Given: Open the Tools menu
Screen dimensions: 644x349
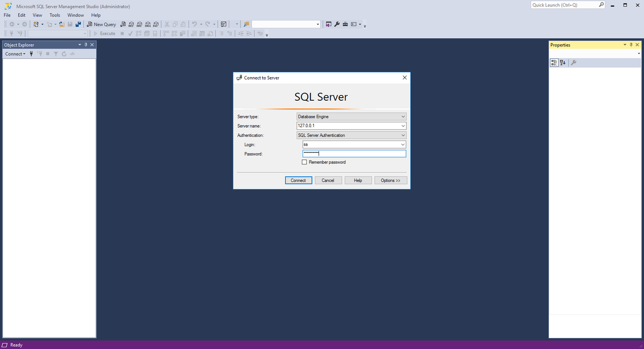Looking at the screenshot, I should click(x=55, y=15).
